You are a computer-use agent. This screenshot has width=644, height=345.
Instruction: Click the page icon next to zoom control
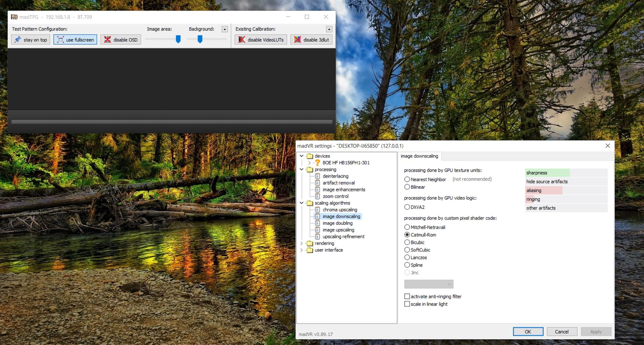[318, 196]
